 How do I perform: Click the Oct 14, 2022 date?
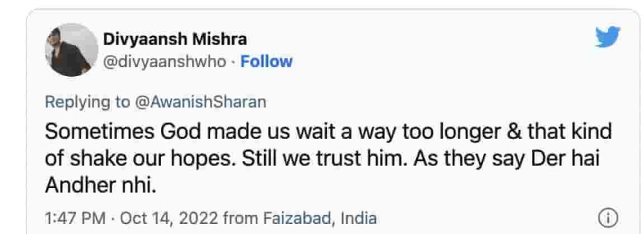click(x=170, y=218)
